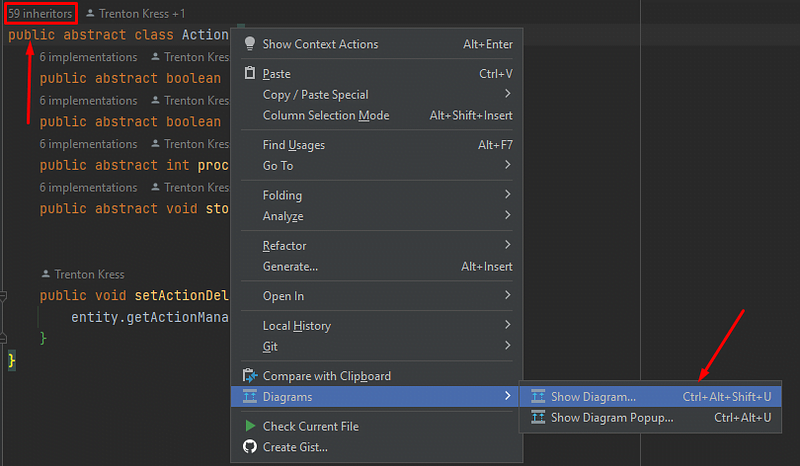Choose Show Context Actions from the menu
Screen dimensions: 800x466
[377, 44]
